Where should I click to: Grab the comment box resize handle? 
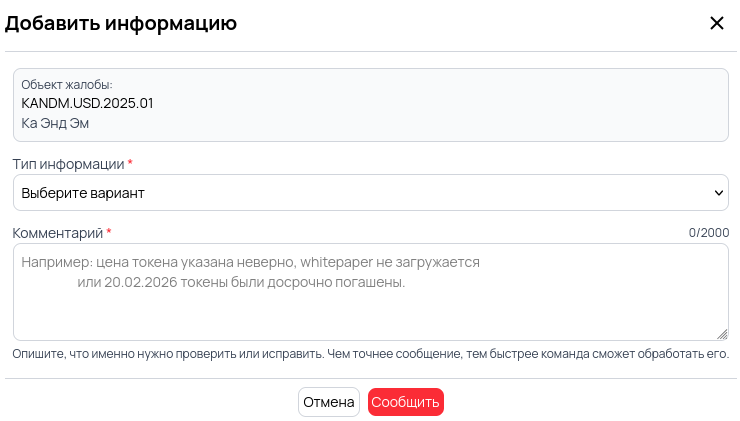click(722, 334)
